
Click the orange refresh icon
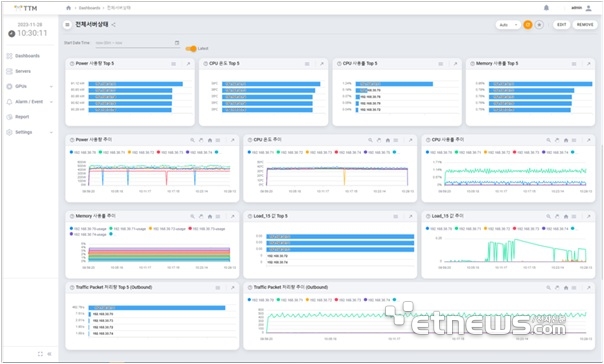(x=528, y=25)
